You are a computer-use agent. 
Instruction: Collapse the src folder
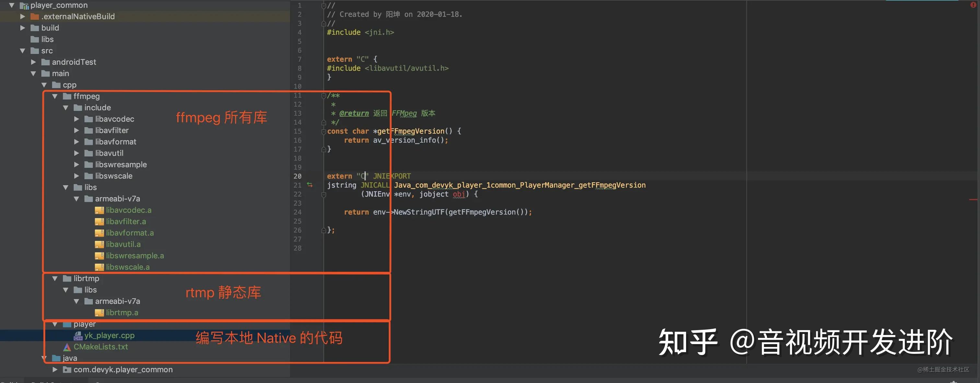22,51
